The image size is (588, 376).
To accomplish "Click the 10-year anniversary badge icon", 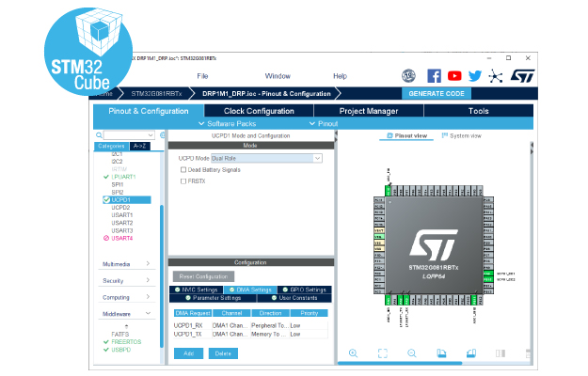I will pos(408,76).
